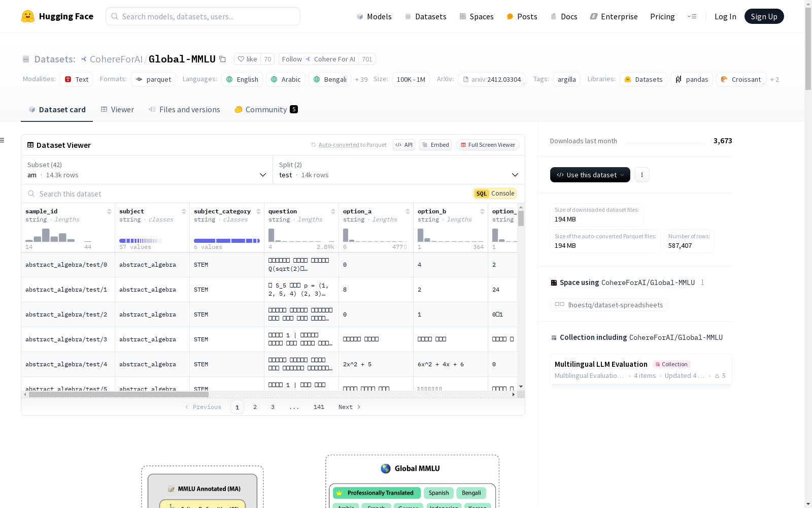
Task: Select the abstract_algebra/test/0 cell
Action: click(x=68, y=265)
